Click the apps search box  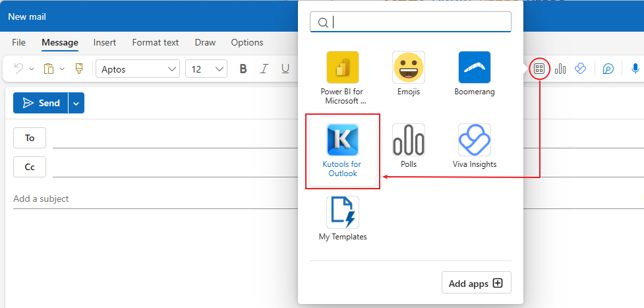(411, 22)
